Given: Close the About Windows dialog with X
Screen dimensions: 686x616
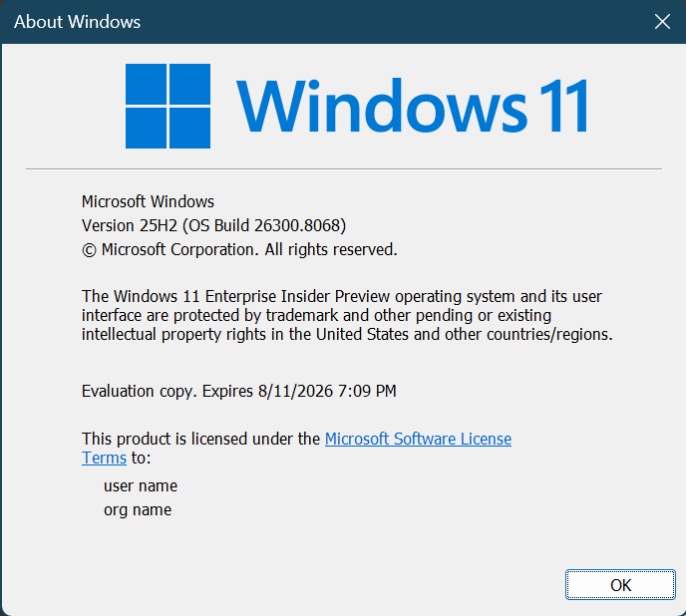Looking at the screenshot, I should click(x=661, y=21).
